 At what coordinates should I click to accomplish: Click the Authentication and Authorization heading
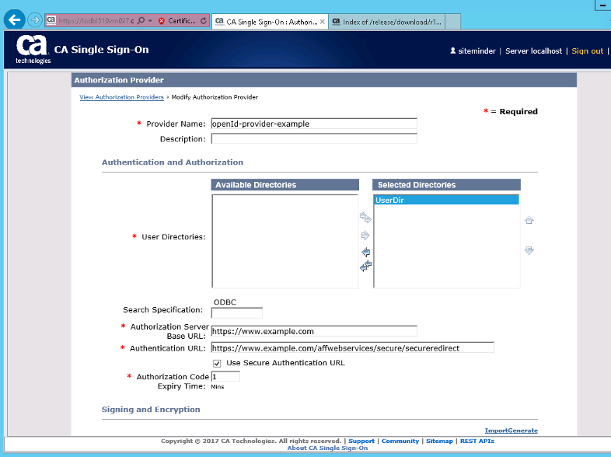tap(172, 162)
